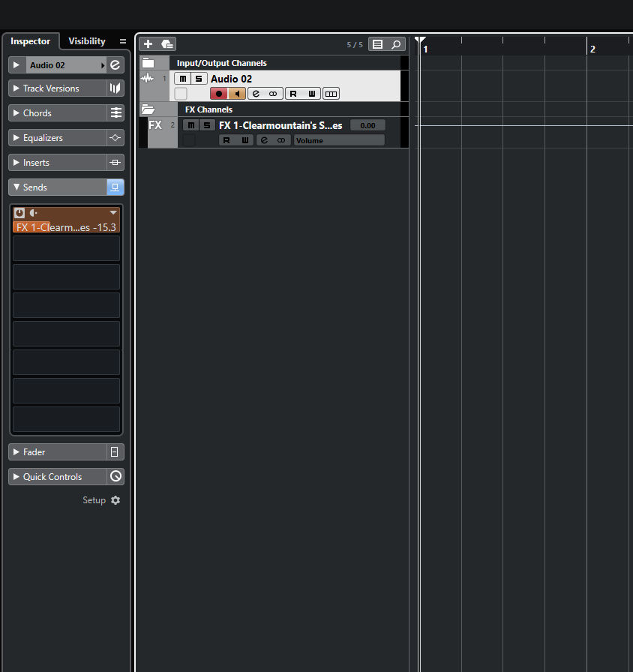
Task: Click the FX 1 volume value 0.00
Action: pyautogui.click(x=367, y=125)
